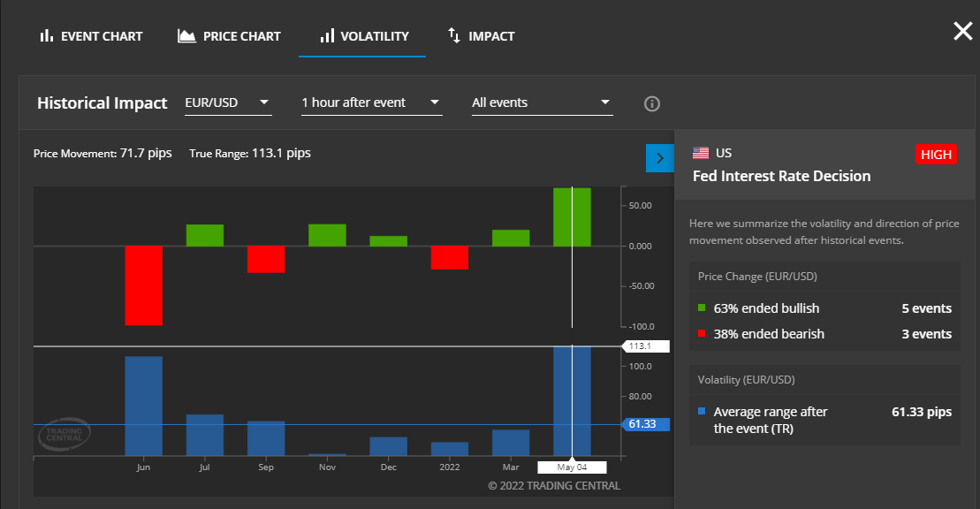
Task: Click the blue Mar true range bar
Action: [511, 443]
